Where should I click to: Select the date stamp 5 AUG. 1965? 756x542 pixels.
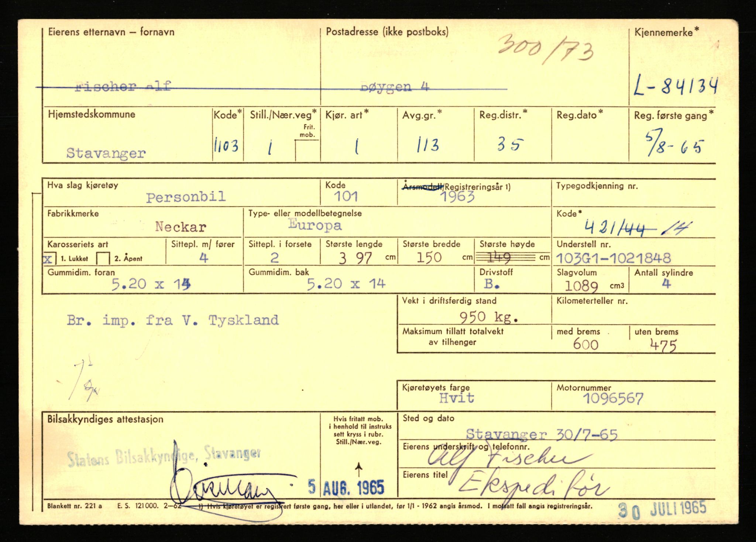346,488
